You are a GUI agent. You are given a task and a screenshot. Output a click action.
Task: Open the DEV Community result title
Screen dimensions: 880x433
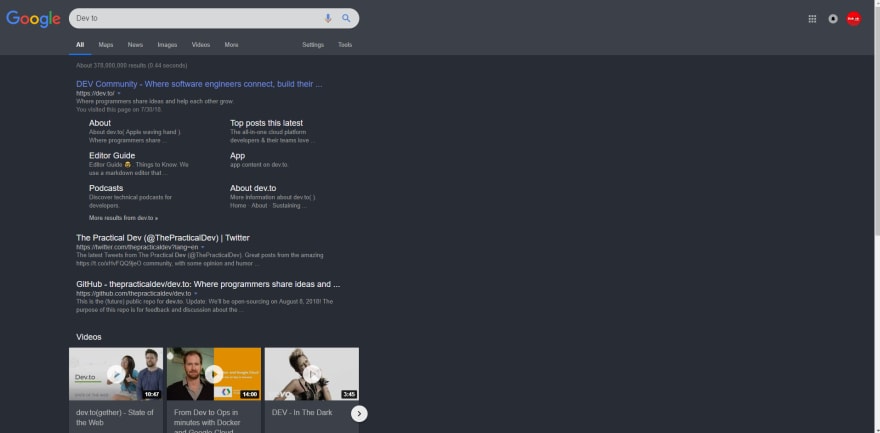199,84
